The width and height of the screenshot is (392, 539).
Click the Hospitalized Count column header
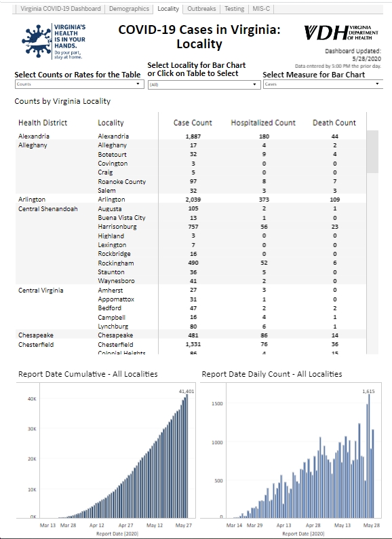[x=263, y=123]
